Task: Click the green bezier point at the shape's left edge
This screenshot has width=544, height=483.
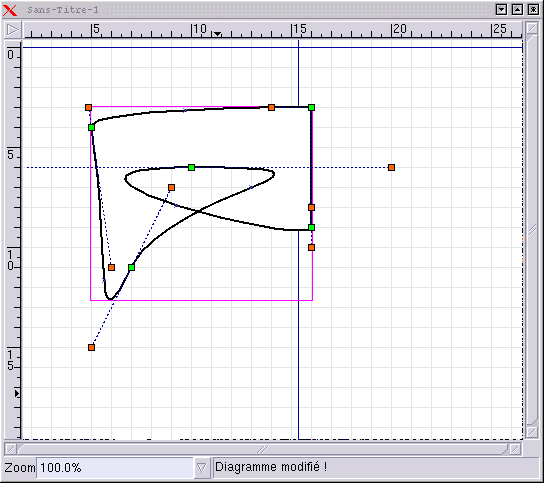Action: 91,128
